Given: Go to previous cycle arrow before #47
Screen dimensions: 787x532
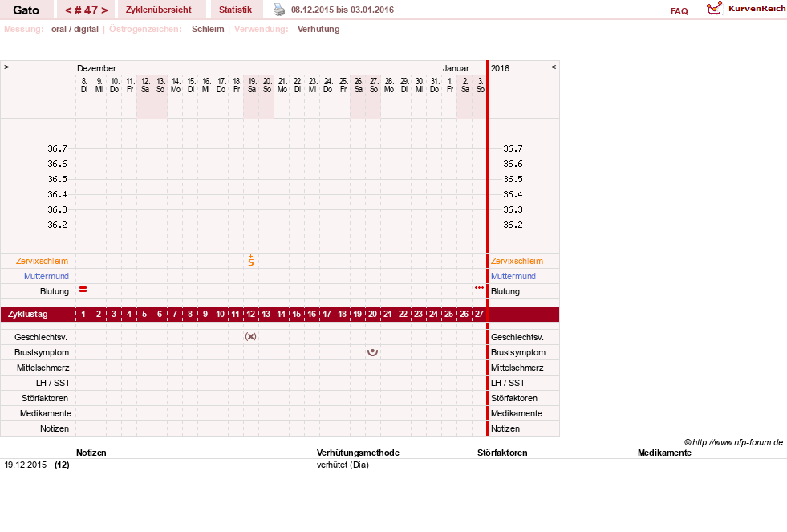Looking at the screenshot, I should (x=68, y=10).
